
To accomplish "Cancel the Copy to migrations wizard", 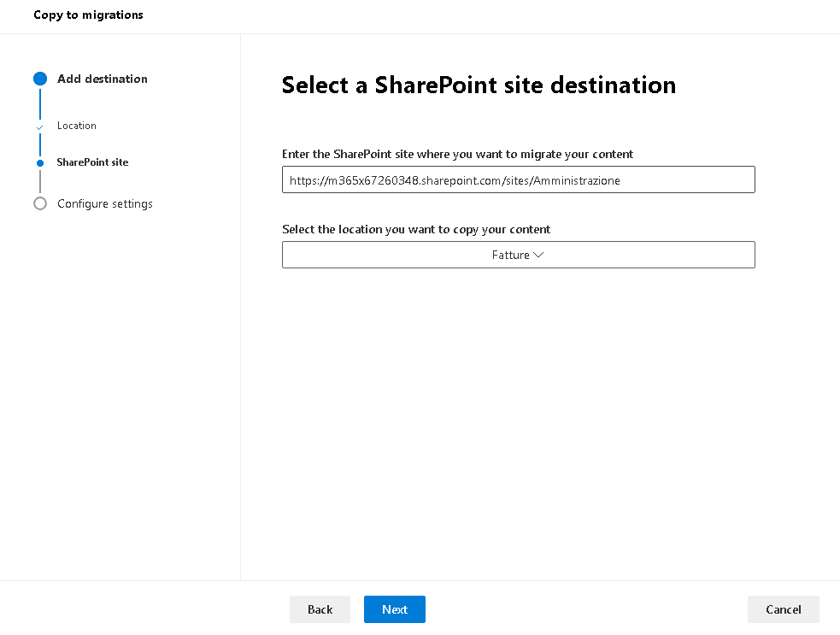I will tap(784, 609).
